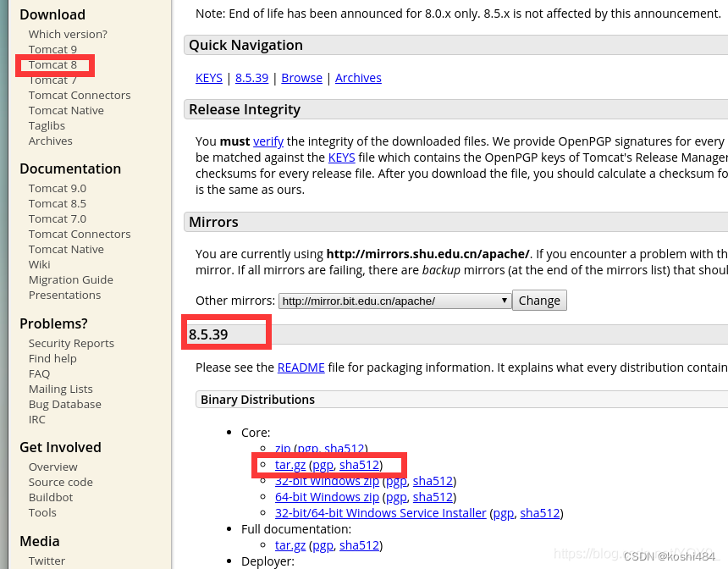Open the IRC link
Screen dimensions: 728x569
[x=36, y=419]
